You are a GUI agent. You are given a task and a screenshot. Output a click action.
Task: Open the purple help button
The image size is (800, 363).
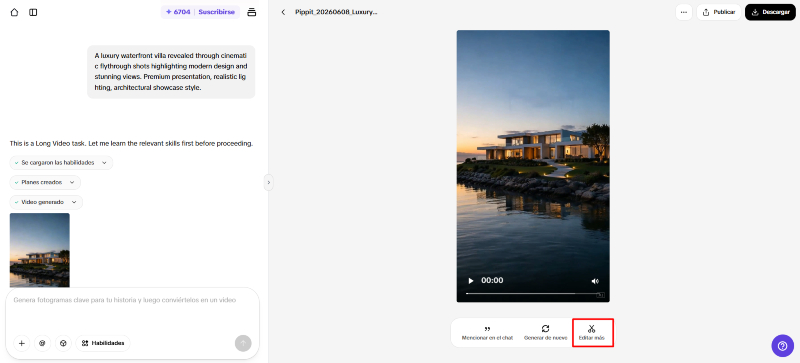pos(782,346)
